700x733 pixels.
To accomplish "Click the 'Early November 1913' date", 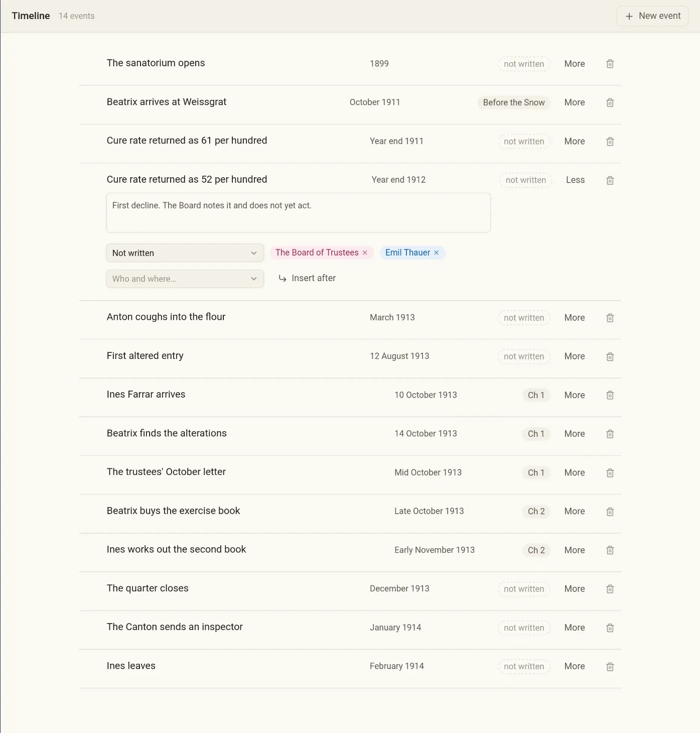I will coord(435,550).
